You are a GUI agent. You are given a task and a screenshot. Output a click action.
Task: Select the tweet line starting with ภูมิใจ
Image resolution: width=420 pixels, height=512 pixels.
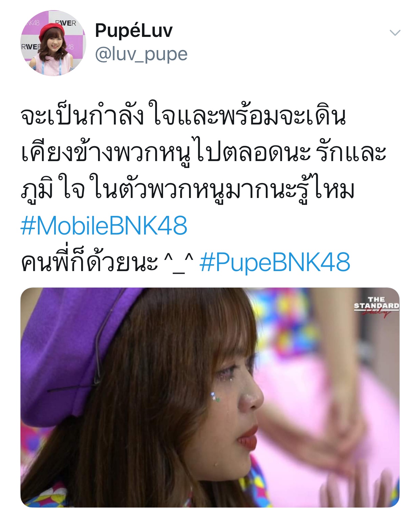188,190
